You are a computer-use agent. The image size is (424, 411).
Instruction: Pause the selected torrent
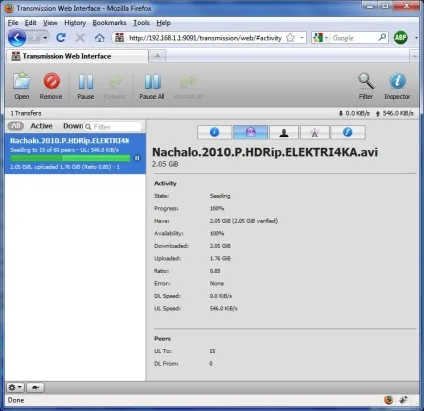tap(86, 86)
